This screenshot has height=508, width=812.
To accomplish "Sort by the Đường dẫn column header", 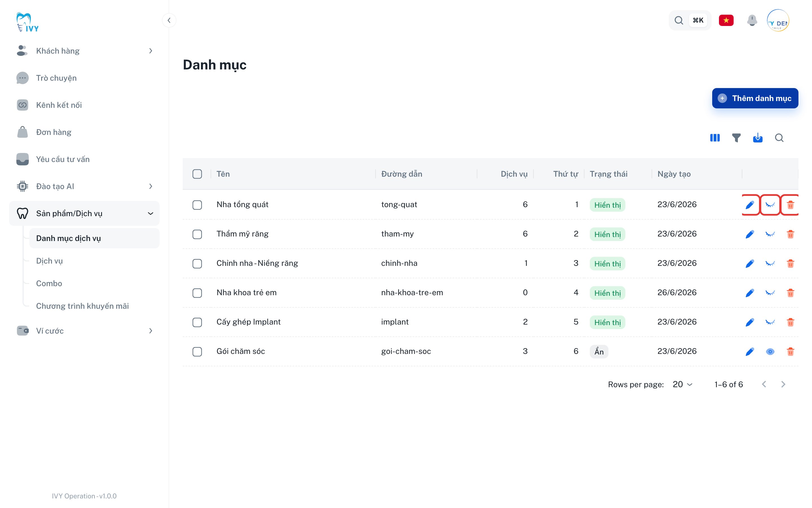I will [x=401, y=174].
